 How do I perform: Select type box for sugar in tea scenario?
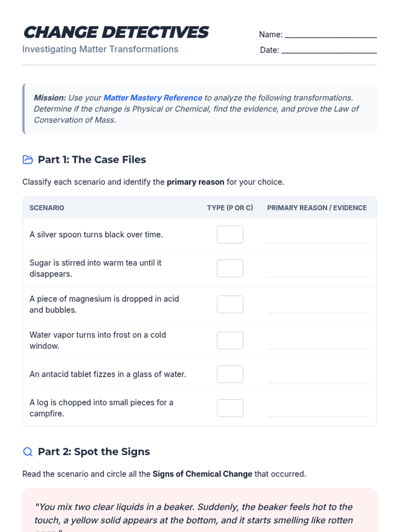(x=230, y=268)
